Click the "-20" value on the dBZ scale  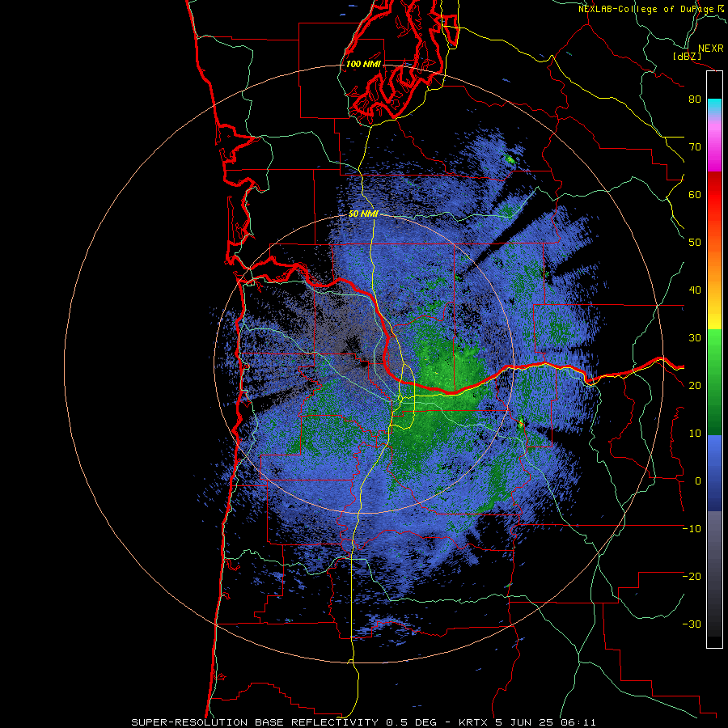pyautogui.click(x=692, y=577)
